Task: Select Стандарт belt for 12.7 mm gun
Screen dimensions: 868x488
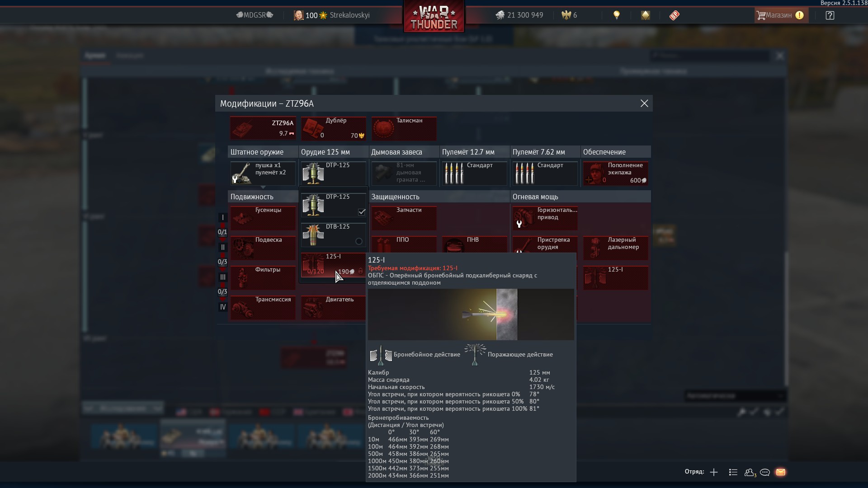Action: coord(475,173)
